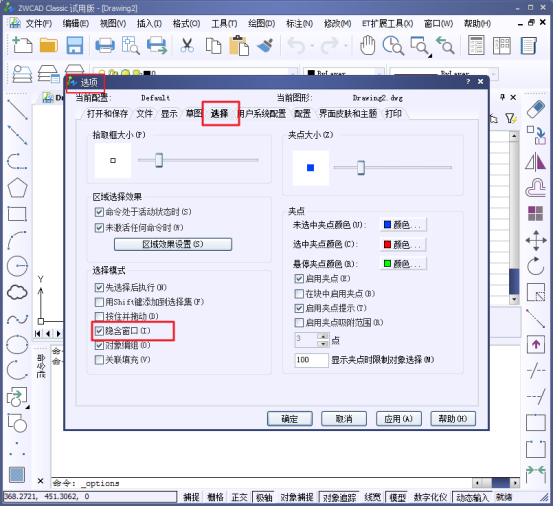Click the Realtime Zoom icon
Screen dimensions: 553x506
tap(393, 45)
